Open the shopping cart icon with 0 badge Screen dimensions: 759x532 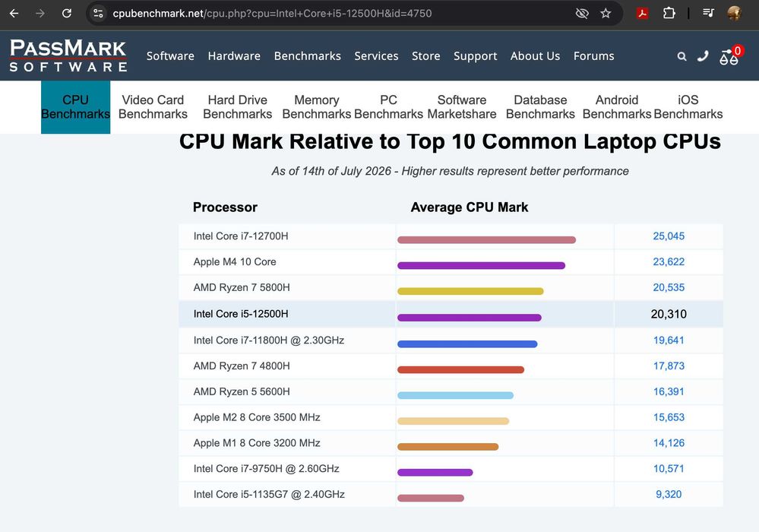(730, 55)
